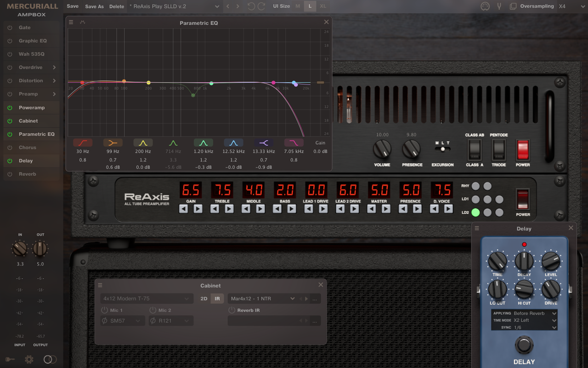
Task: Adjust the poweramp PRESENCE knob
Action: 412,149
